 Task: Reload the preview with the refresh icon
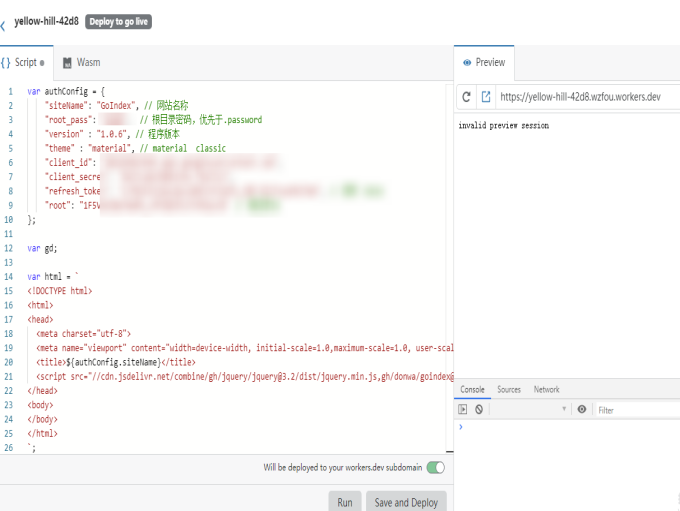(466, 97)
